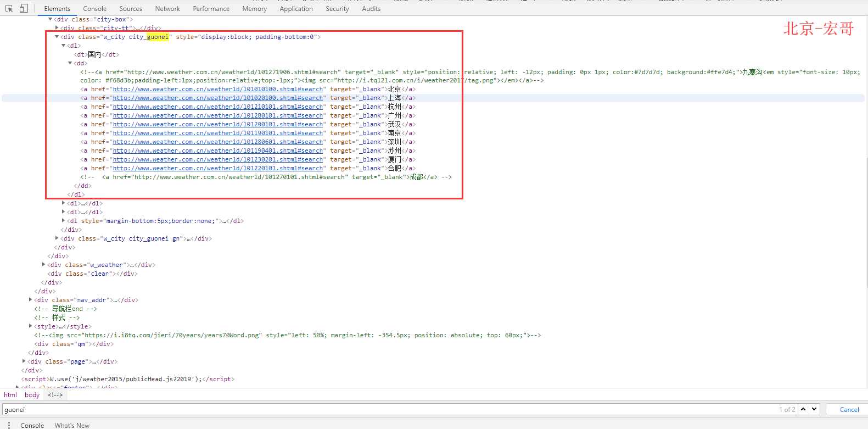Open the Application tab
Viewport: 868px width, 429px height.
[296, 9]
